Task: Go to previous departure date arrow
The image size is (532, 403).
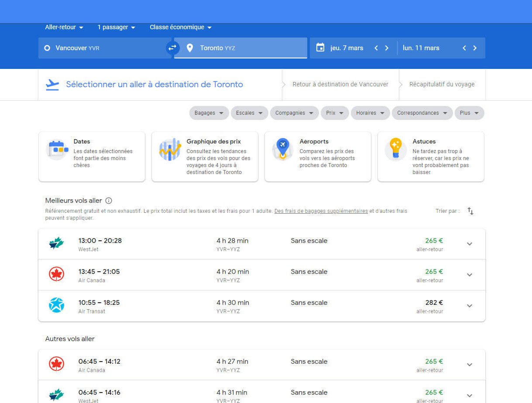Action: [376, 48]
